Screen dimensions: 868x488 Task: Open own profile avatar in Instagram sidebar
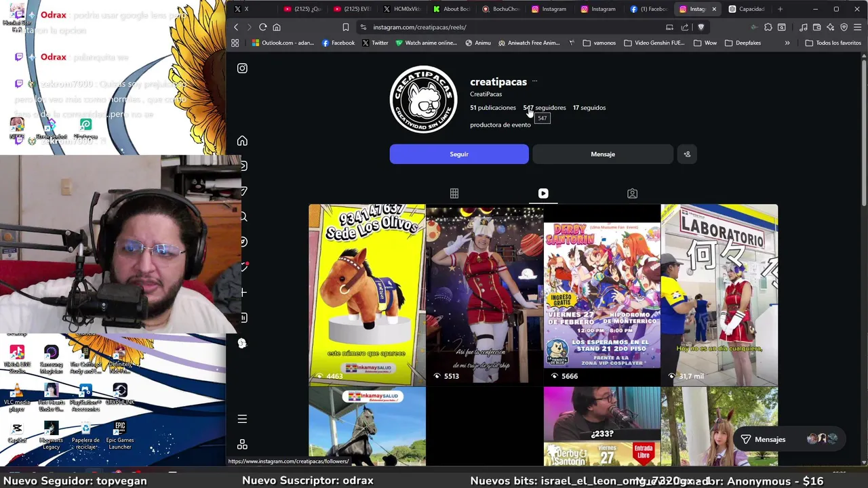242,343
